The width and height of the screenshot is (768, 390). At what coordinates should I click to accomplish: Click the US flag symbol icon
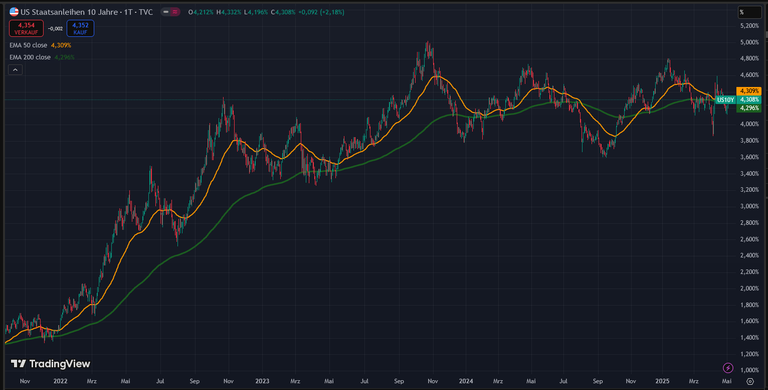[14, 12]
